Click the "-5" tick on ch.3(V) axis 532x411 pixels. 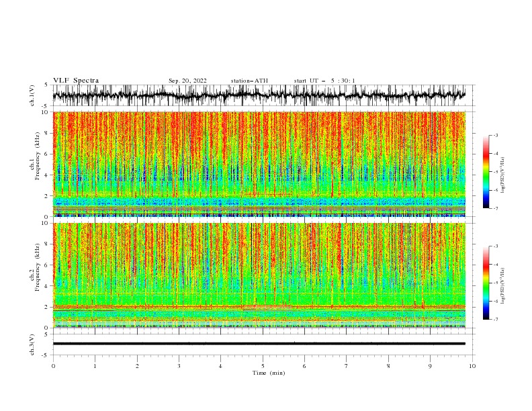click(46, 355)
